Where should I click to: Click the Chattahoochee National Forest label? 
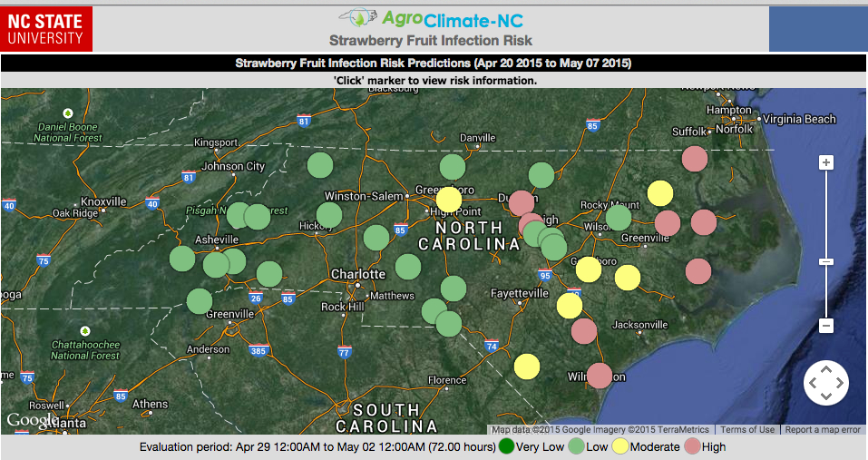coord(85,350)
